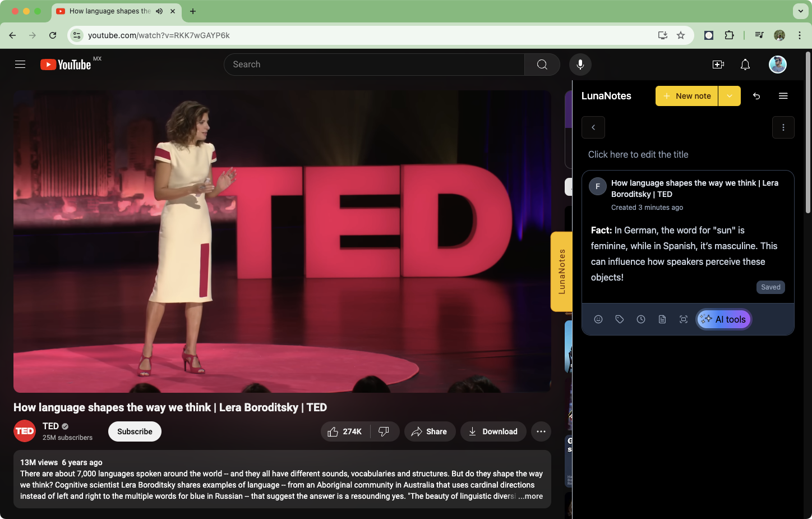Viewport: 812px width, 519px height.
Task: Open the tab search dropdown in Chrome
Action: coord(800,11)
